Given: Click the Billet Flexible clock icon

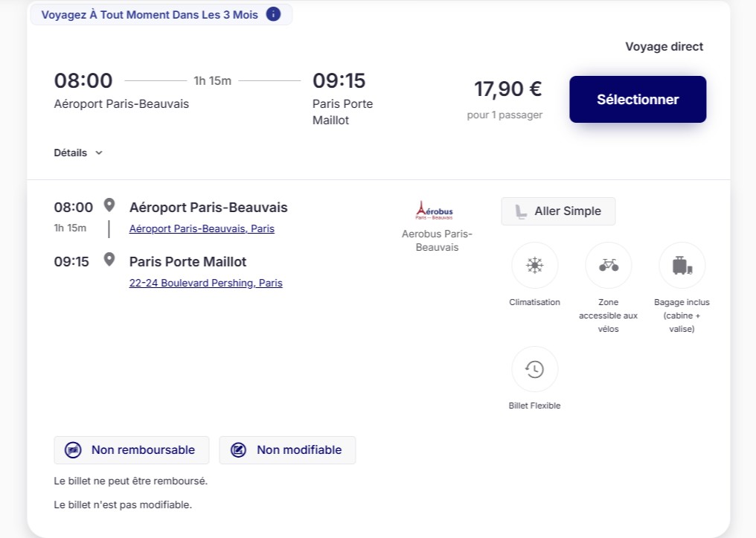Looking at the screenshot, I should pyautogui.click(x=534, y=369).
